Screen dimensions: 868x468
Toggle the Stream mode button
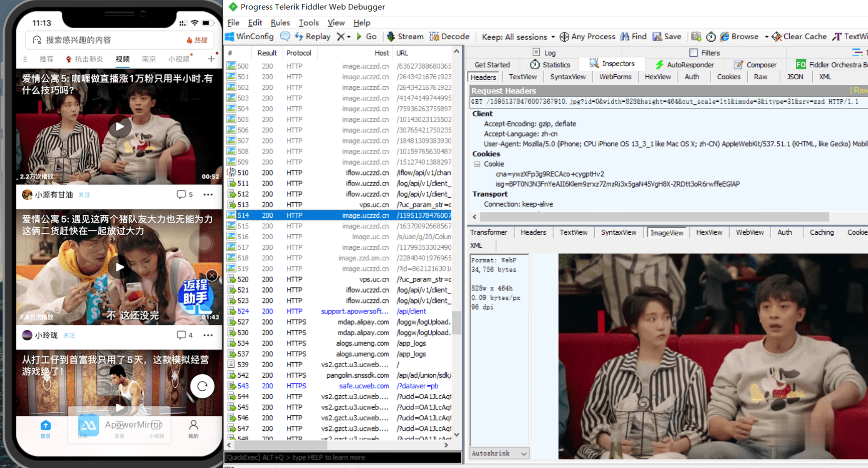(405, 36)
